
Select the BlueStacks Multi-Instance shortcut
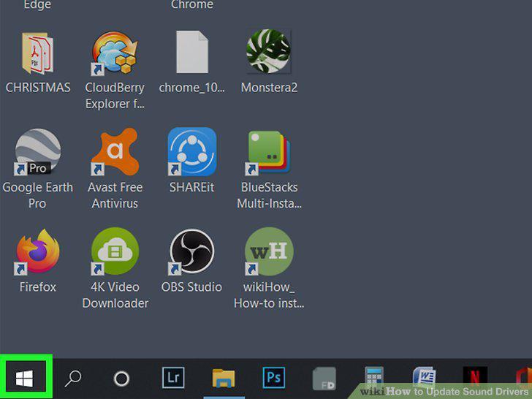(x=269, y=152)
